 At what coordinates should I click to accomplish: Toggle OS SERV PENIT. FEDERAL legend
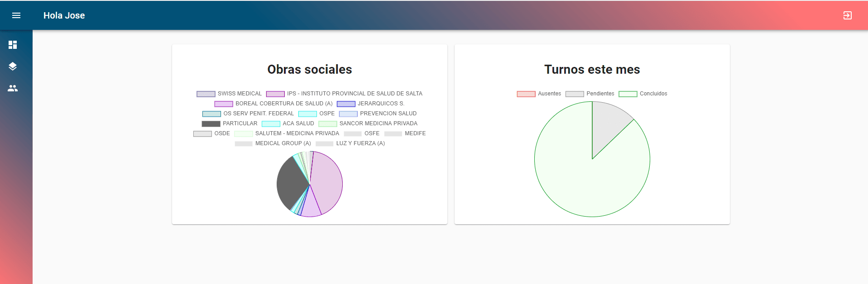248,114
